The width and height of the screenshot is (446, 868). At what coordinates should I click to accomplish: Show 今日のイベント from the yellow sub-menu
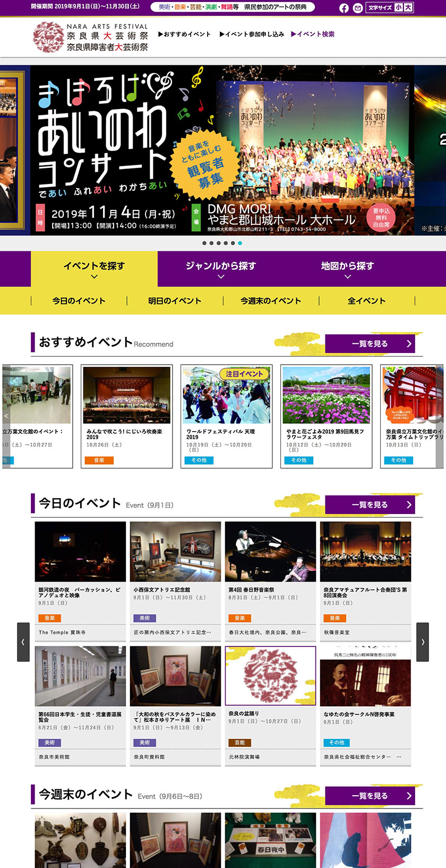pyautogui.click(x=79, y=301)
